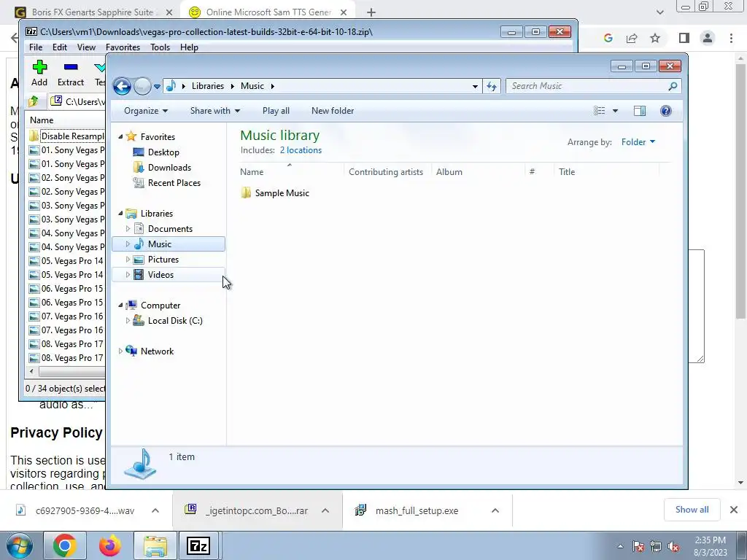Switch to Boris FX Genarts Sapphire tab
Screen dimensions: 747x560
(x=93, y=12)
